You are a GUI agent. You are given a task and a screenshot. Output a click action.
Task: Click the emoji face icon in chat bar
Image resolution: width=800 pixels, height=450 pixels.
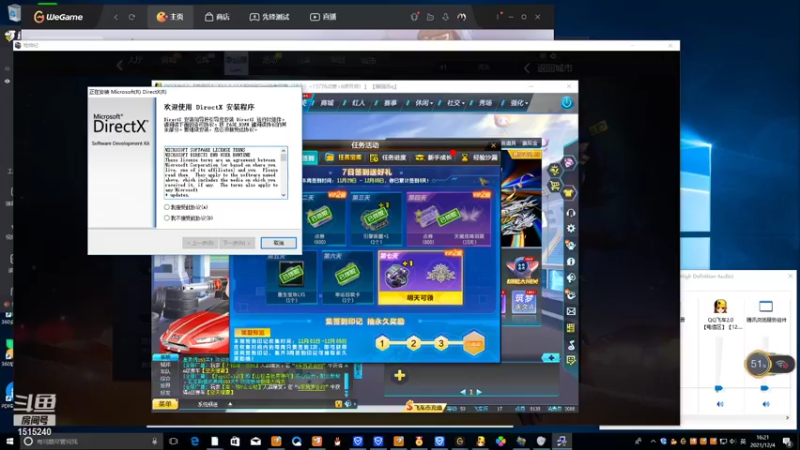coord(338,404)
